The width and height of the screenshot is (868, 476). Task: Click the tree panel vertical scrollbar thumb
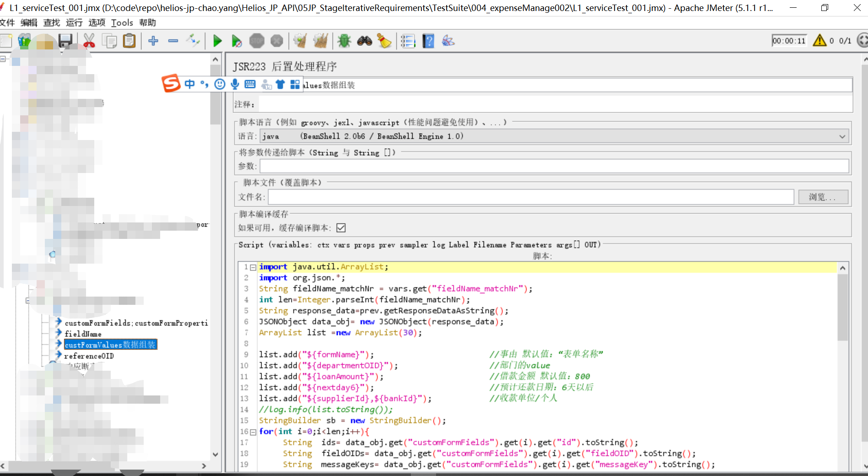(216, 94)
